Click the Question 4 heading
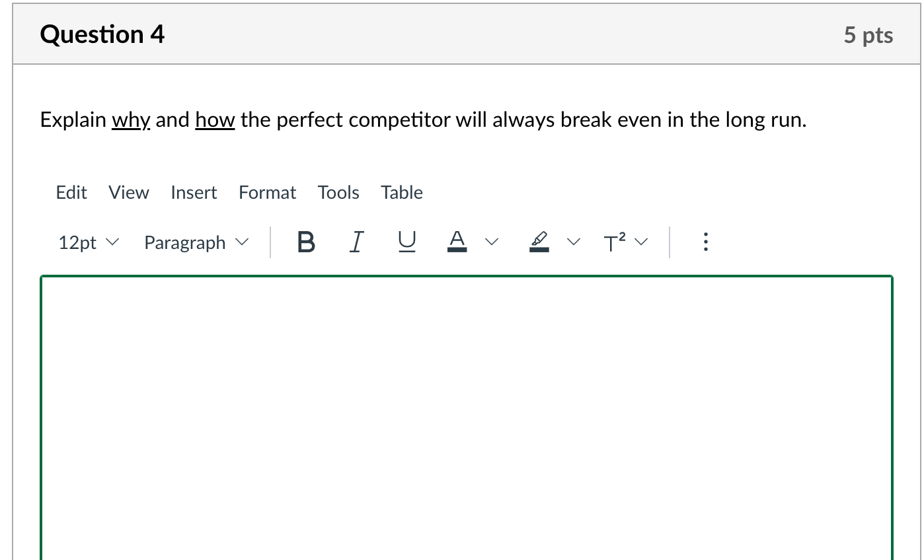Image resolution: width=924 pixels, height=560 pixels. [x=102, y=34]
